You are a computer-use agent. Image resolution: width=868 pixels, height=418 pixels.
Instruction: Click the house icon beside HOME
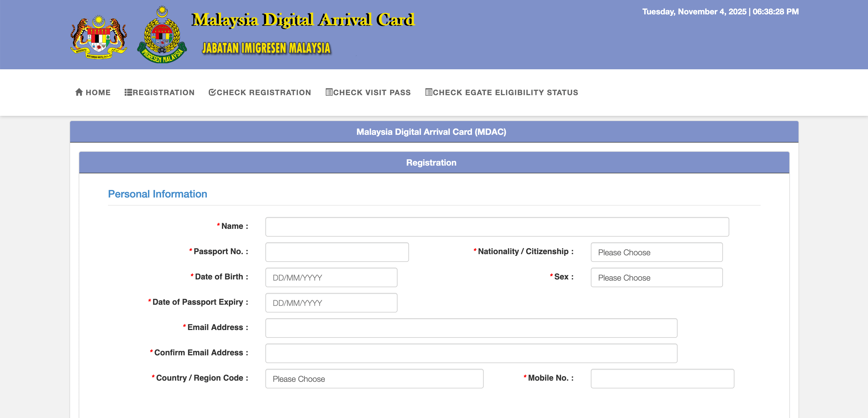coord(79,92)
